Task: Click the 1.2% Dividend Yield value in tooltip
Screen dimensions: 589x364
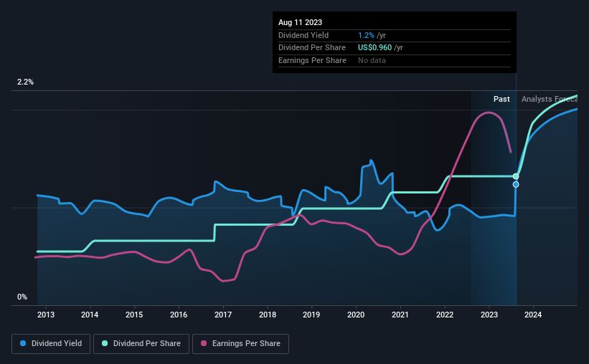Action: (366, 35)
